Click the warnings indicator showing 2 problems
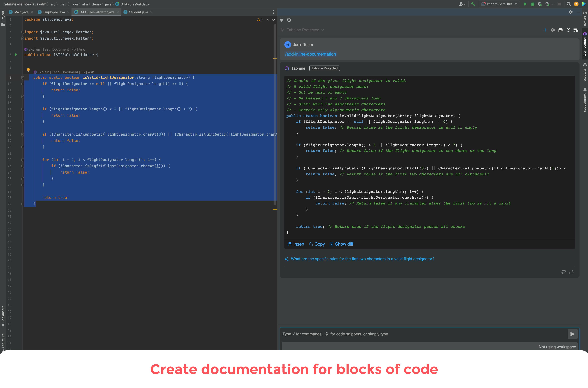588x388 pixels. [260, 20]
